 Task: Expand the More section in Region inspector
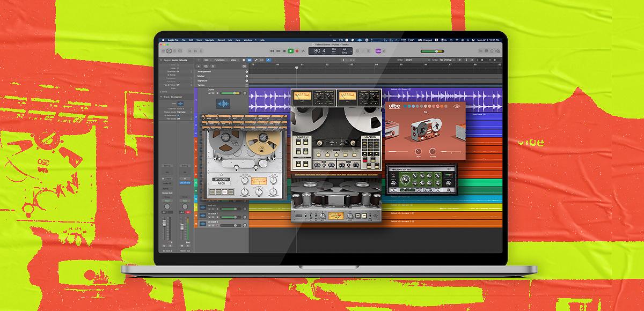pyautogui.click(x=160, y=92)
